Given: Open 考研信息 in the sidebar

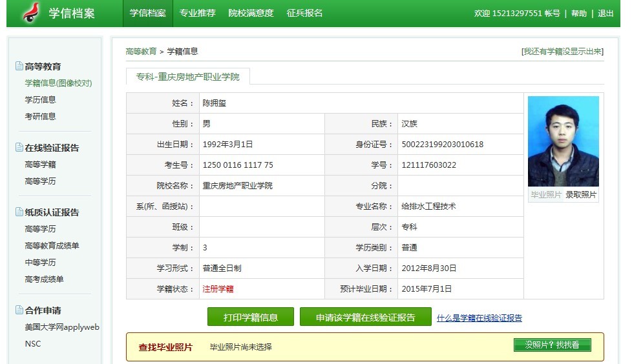Looking at the screenshot, I should (x=40, y=117).
